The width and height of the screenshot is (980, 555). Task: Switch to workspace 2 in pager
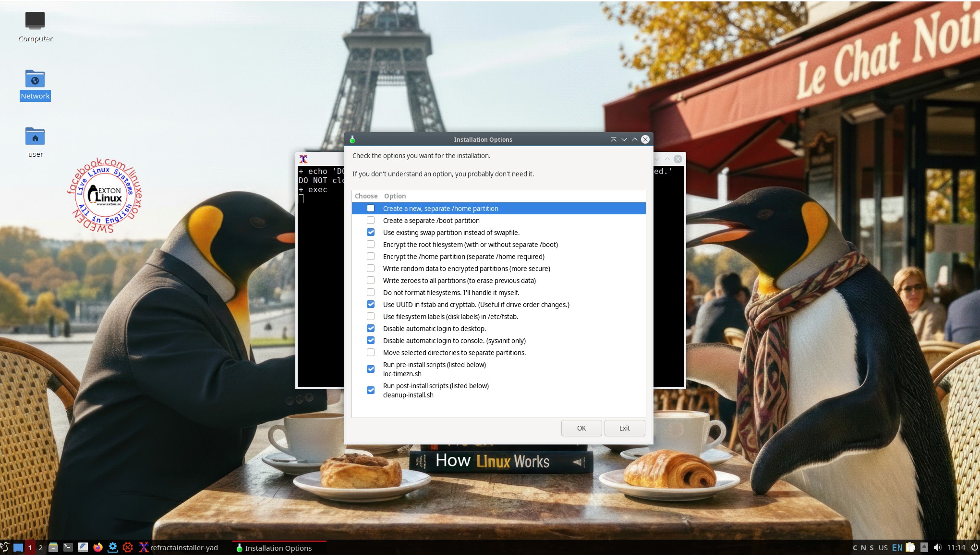[x=41, y=547]
